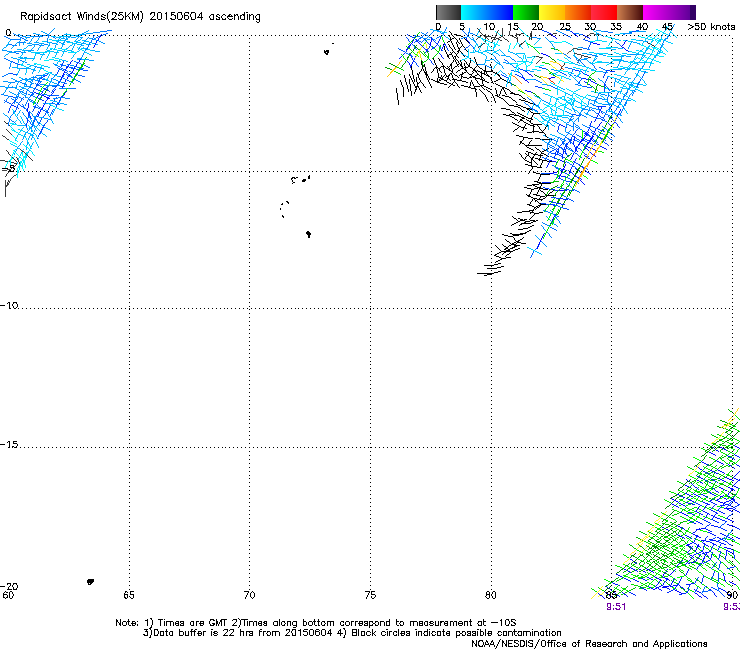This screenshot has width=740, height=650.
Task: Click the '>50 knots' legend label
Action: pyautogui.click(x=711, y=27)
